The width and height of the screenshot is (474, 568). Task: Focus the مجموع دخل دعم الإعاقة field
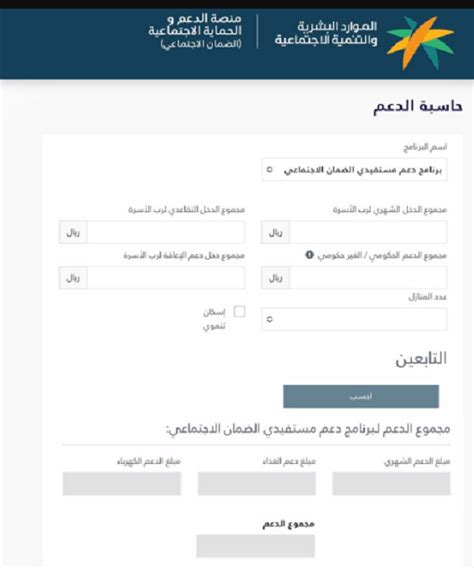click(x=166, y=278)
